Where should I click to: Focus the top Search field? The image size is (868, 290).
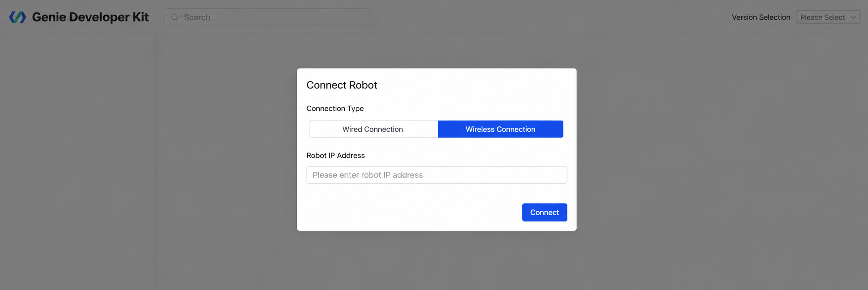268,17
